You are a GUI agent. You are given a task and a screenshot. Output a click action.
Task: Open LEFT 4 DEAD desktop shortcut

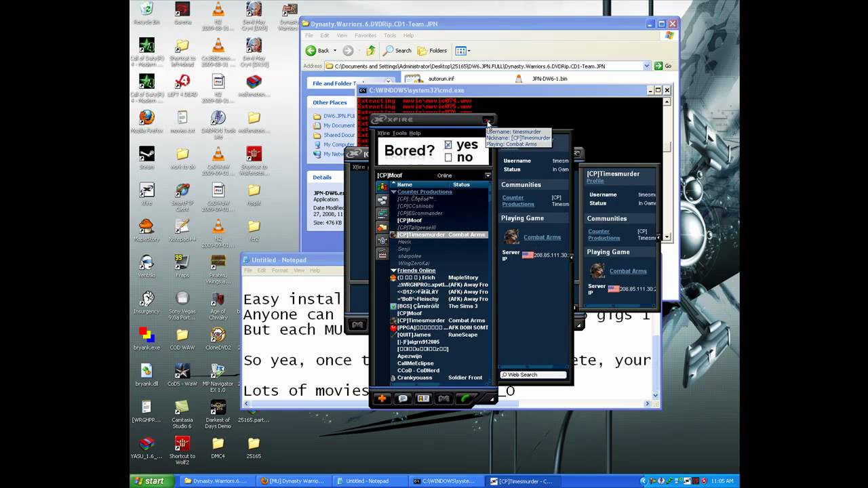coord(182,85)
